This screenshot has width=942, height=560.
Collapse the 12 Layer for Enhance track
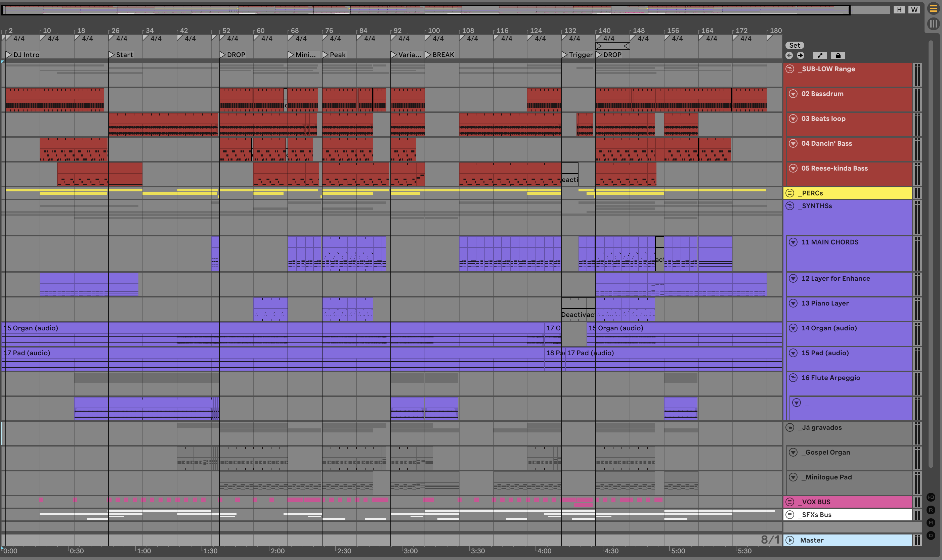tap(793, 279)
